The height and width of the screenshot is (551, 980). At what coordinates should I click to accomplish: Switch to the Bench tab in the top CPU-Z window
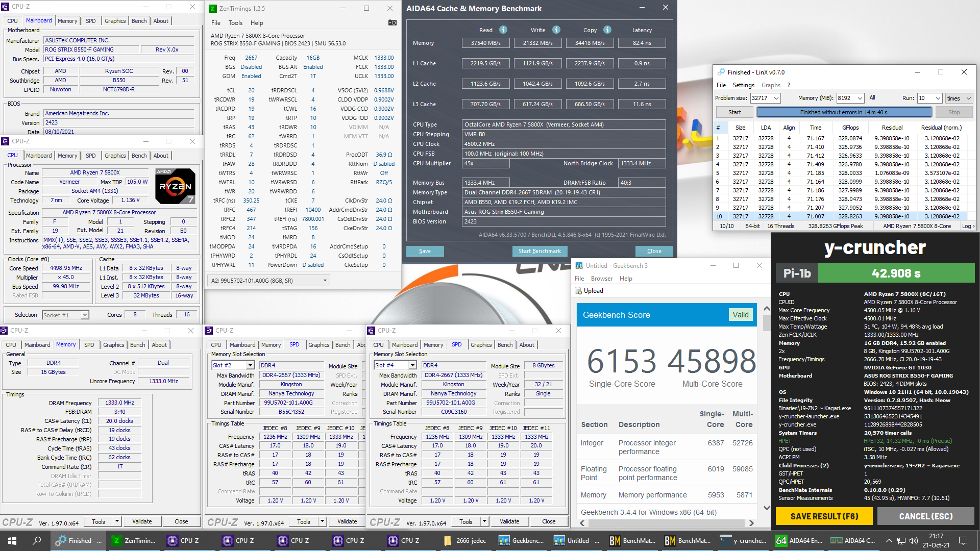[139, 21]
